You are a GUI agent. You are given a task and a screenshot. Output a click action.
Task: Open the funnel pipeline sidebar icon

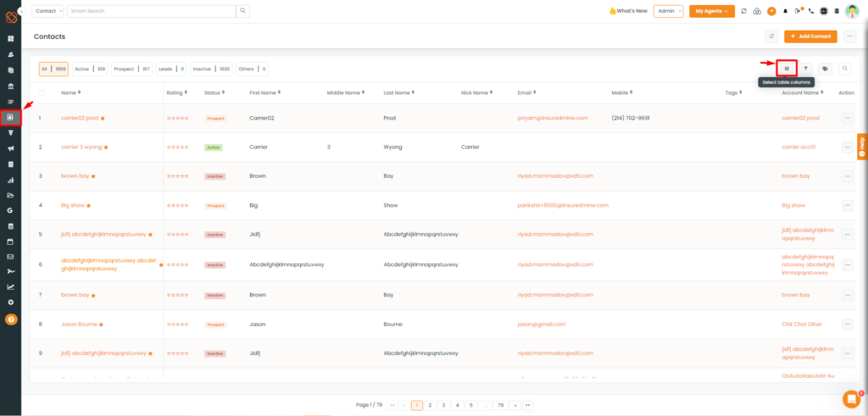coord(10,133)
